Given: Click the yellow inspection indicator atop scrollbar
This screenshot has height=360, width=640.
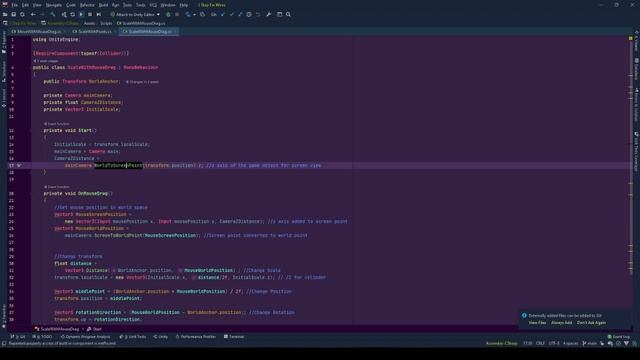Looking at the screenshot, I should 631,38.
